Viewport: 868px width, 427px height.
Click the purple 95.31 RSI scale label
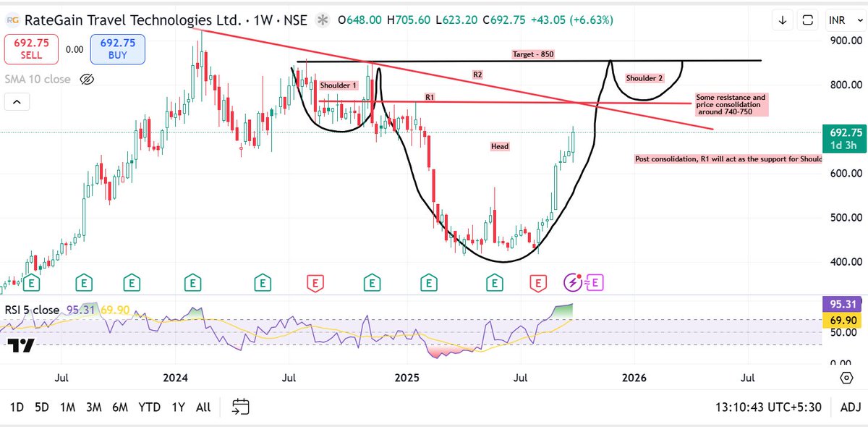point(843,305)
